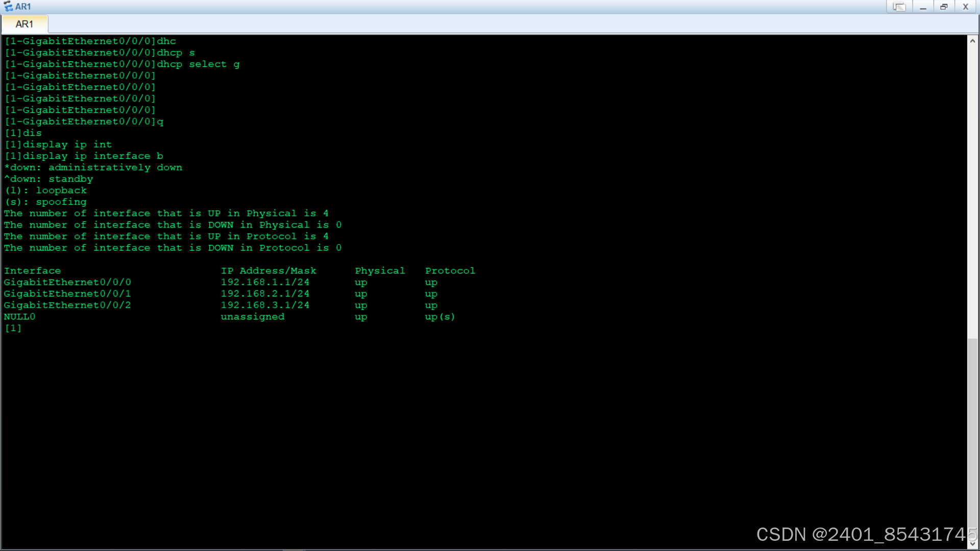Click the scrollbar down arrow

pyautogui.click(x=972, y=544)
